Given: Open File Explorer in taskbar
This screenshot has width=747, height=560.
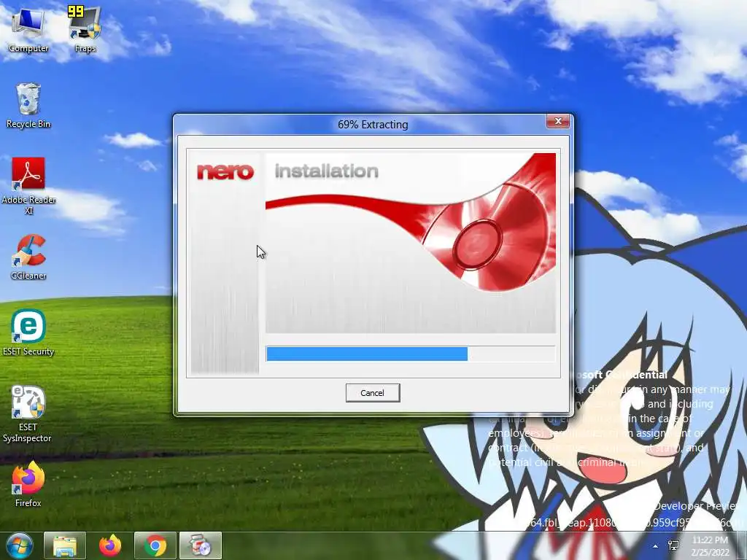Looking at the screenshot, I should point(65,545).
